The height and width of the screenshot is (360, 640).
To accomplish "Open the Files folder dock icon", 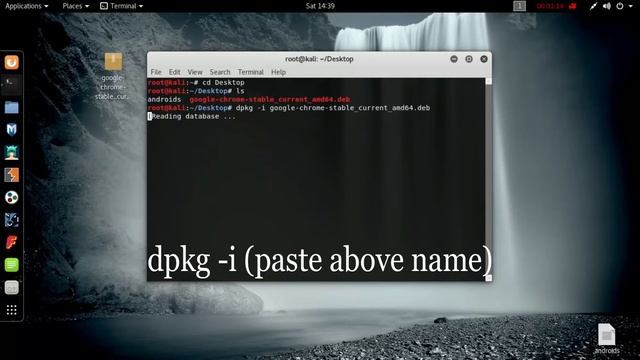I will coord(11,107).
